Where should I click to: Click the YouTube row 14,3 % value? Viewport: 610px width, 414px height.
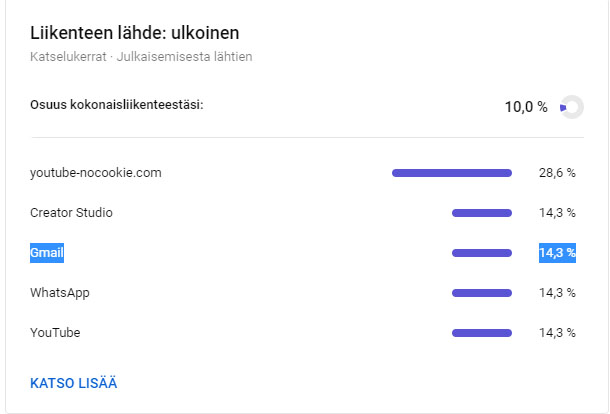coord(557,333)
